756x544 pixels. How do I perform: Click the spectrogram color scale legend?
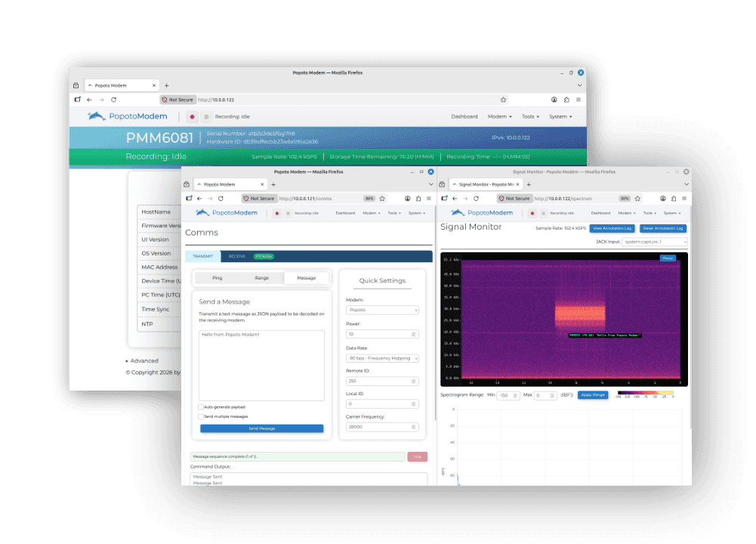pyautogui.click(x=645, y=394)
